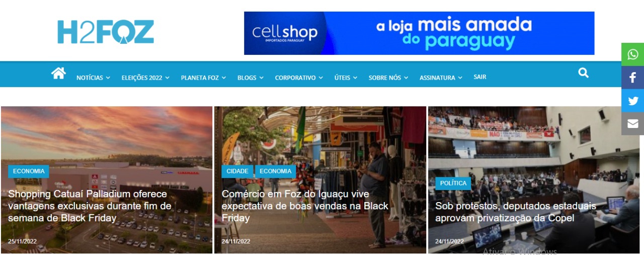Open the search magnifier icon
644x255 pixels.
(x=583, y=73)
